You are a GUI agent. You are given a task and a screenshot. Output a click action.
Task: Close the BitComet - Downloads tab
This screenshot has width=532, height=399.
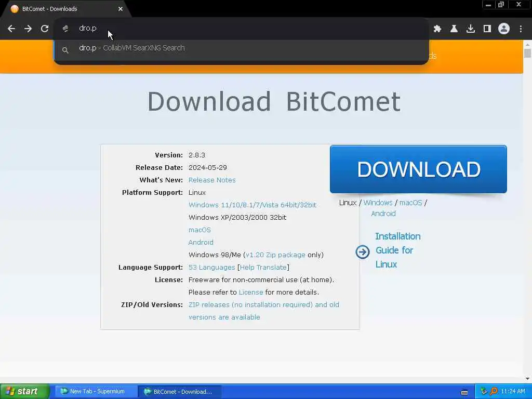coord(121,9)
